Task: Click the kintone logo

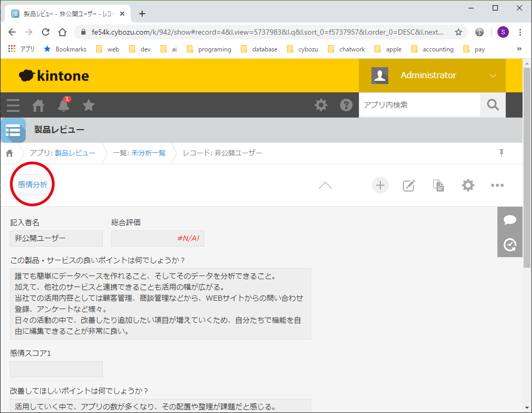Action: click(54, 76)
